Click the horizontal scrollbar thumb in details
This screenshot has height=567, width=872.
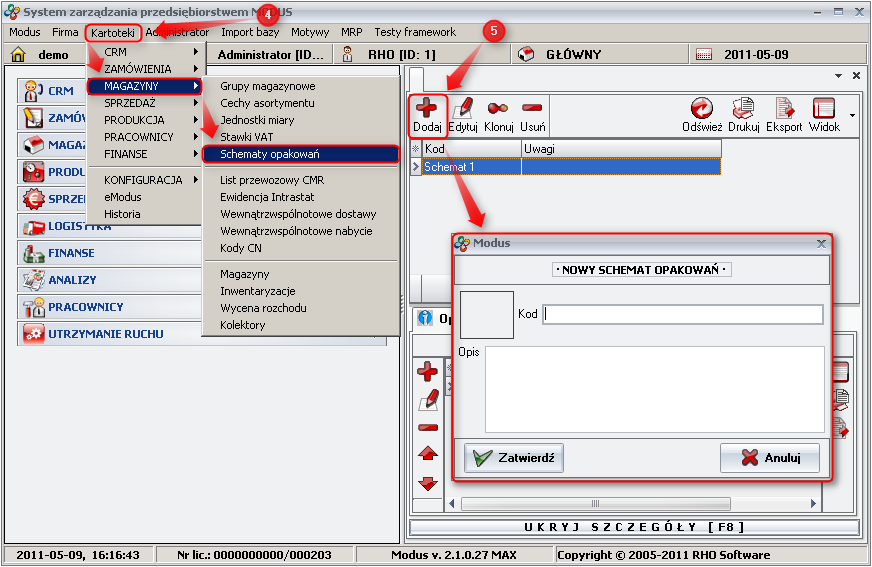tap(595, 504)
